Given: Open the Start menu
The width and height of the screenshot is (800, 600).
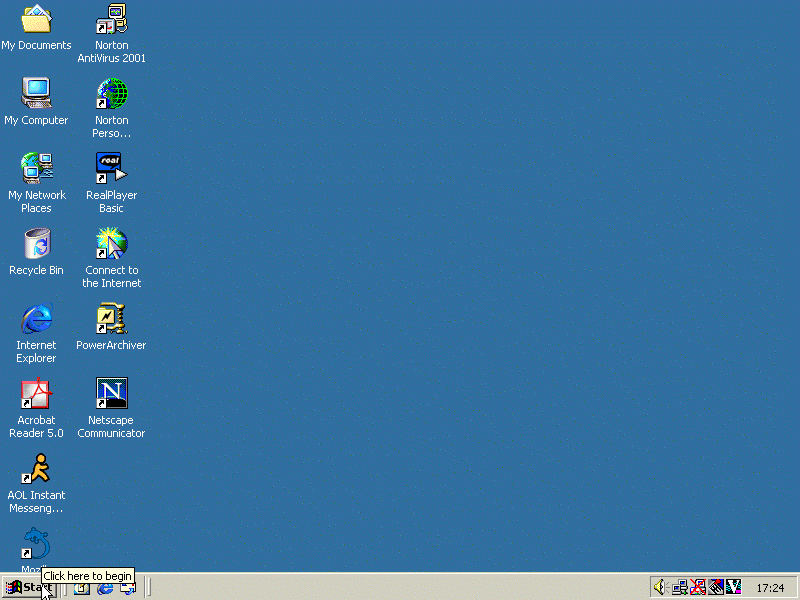Looking at the screenshot, I should (27, 587).
